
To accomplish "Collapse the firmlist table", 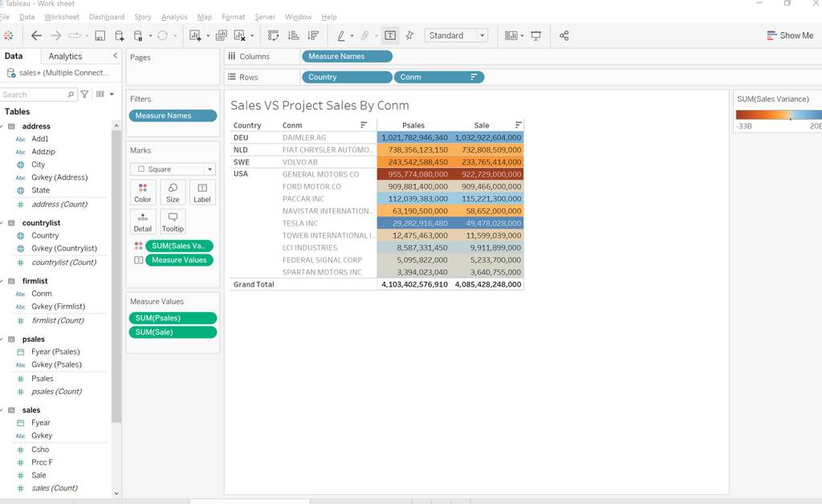I will (2, 281).
